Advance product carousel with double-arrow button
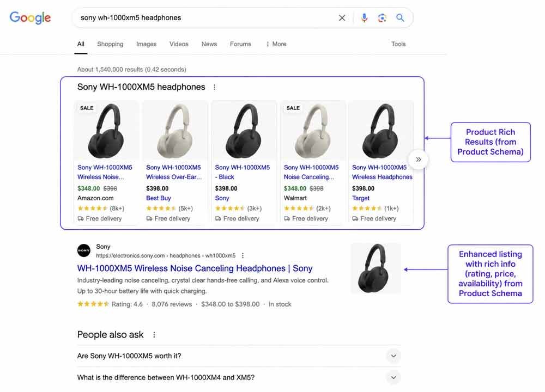The width and height of the screenshot is (545, 392). (419, 160)
